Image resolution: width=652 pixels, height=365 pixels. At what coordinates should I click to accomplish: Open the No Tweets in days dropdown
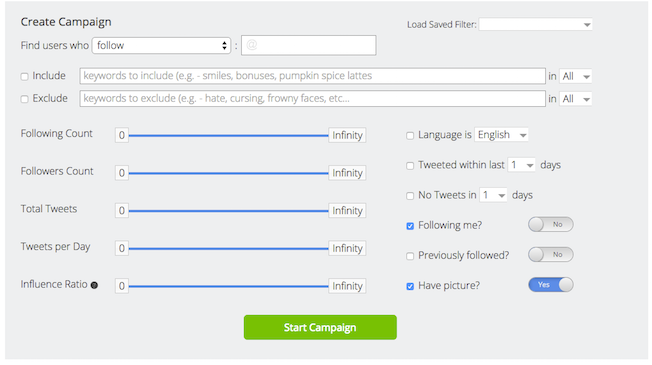click(493, 195)
